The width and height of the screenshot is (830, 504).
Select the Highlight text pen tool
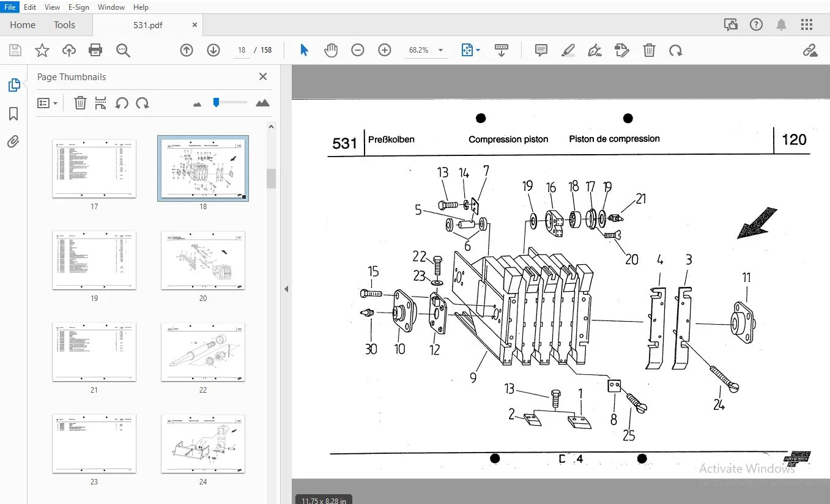coord(568,50)
